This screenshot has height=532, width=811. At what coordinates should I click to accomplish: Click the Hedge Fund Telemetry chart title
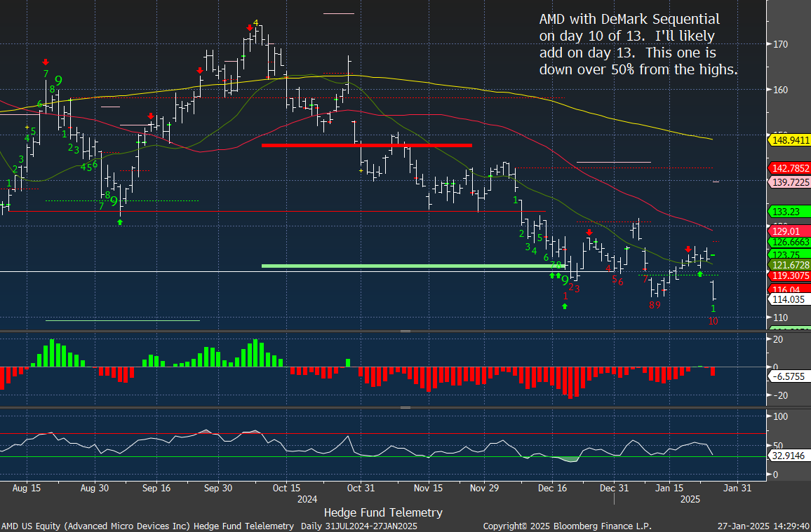[x=383, y=512]
